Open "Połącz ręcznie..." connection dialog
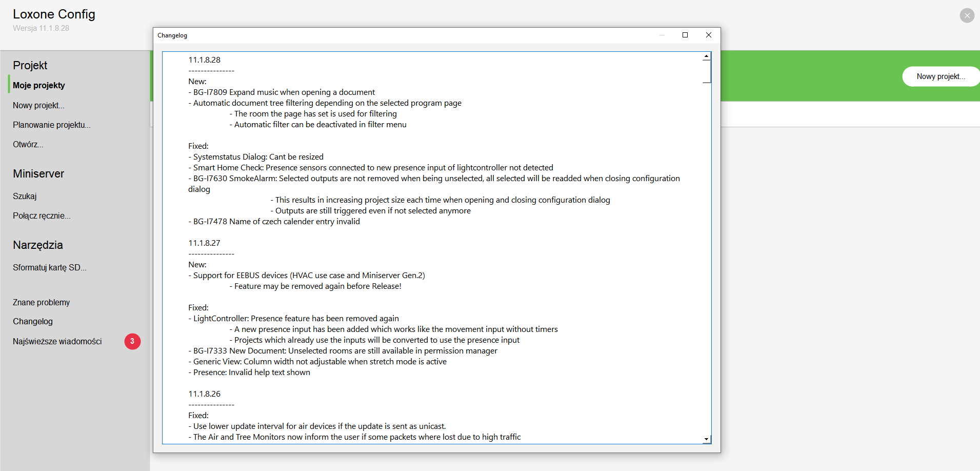 click(42, 215)
